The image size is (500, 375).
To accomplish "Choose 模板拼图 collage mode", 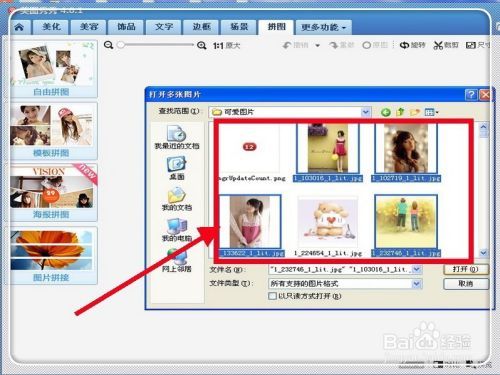I will coord(54,131).
